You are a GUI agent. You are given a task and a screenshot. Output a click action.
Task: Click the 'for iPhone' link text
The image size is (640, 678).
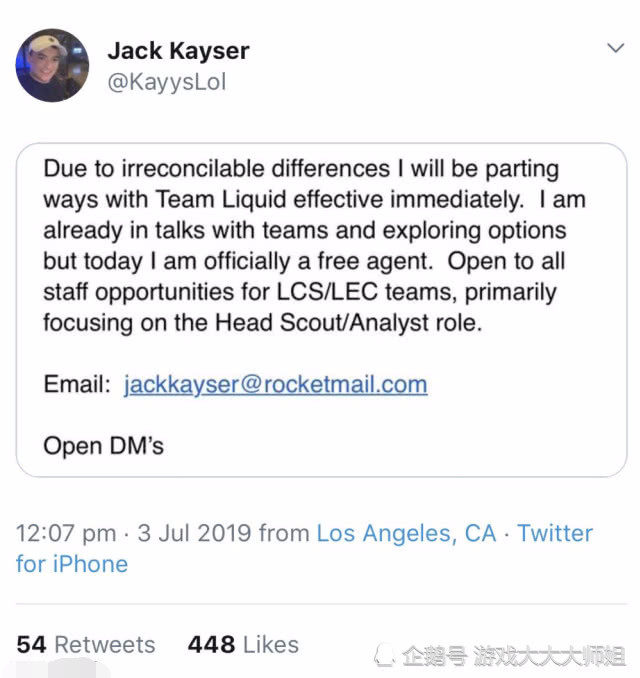72,564
